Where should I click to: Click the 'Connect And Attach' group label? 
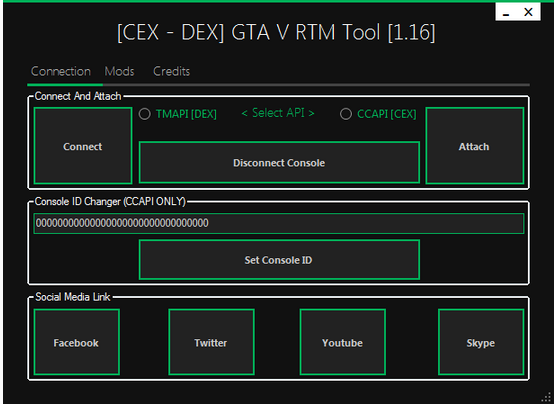tap(78, 96)
